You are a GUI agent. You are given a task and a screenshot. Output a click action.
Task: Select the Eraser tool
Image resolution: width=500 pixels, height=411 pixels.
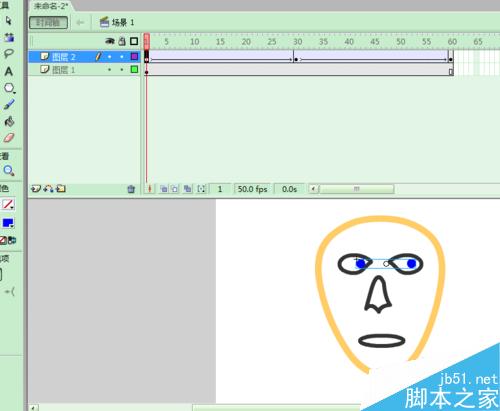[x=9, y=137]
